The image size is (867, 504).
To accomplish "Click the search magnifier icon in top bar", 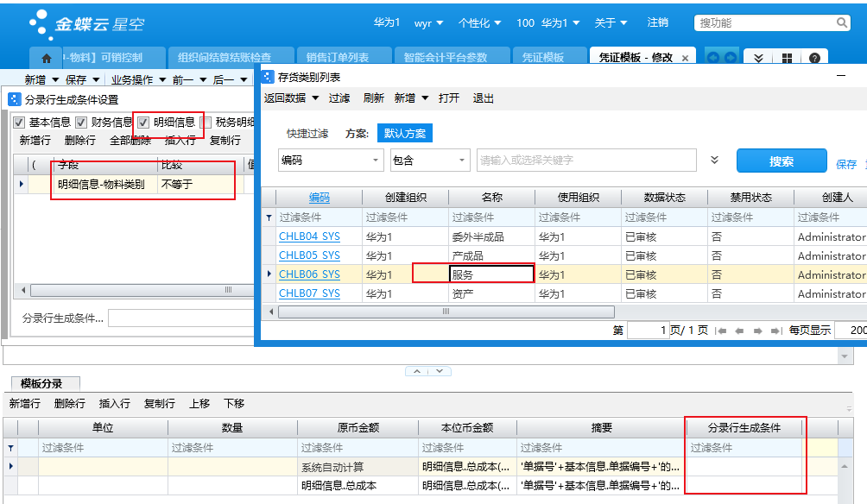I will (x=842, y=23).
